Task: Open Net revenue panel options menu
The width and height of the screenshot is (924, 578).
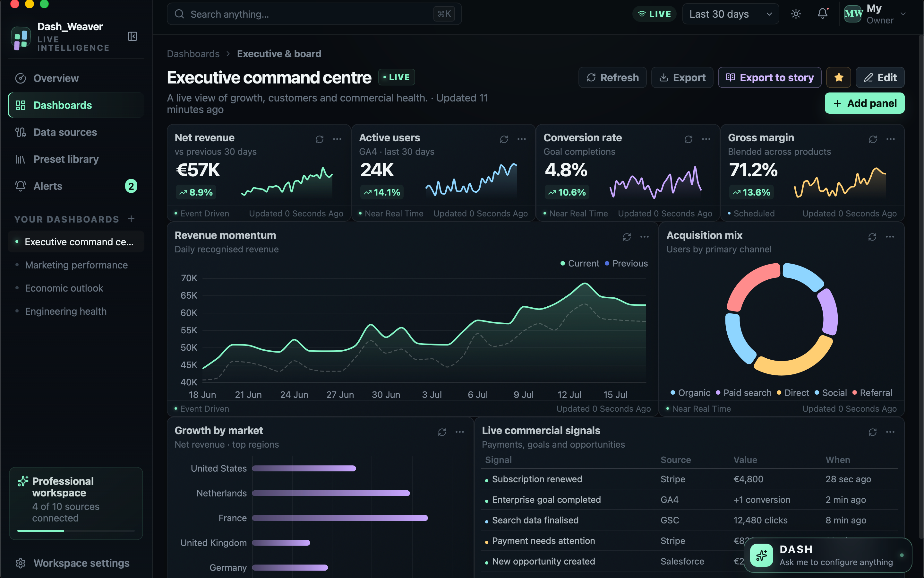Action: 337,139
